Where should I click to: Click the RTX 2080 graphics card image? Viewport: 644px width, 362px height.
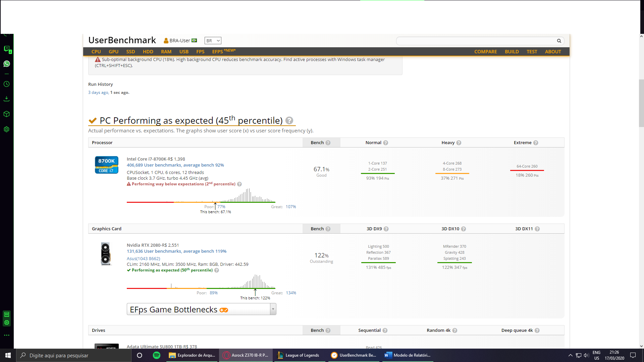tap(106, 254)
